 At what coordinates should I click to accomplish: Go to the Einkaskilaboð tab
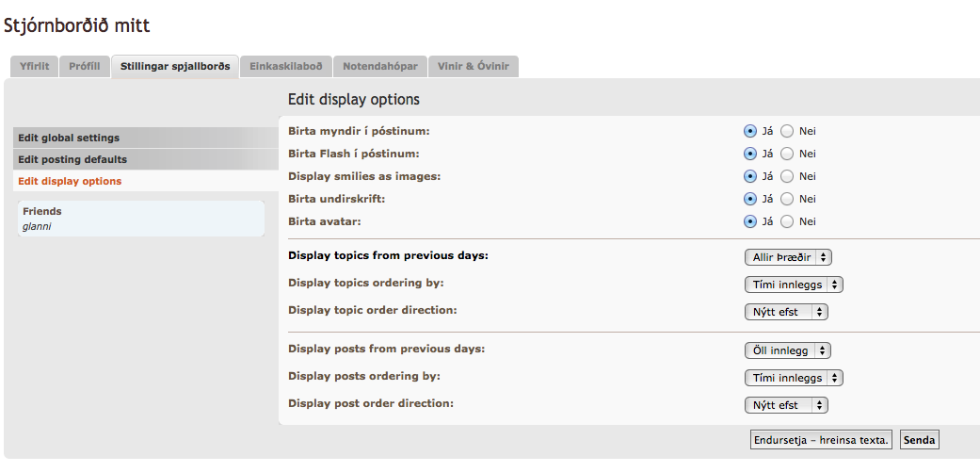(x=285, y=67)
